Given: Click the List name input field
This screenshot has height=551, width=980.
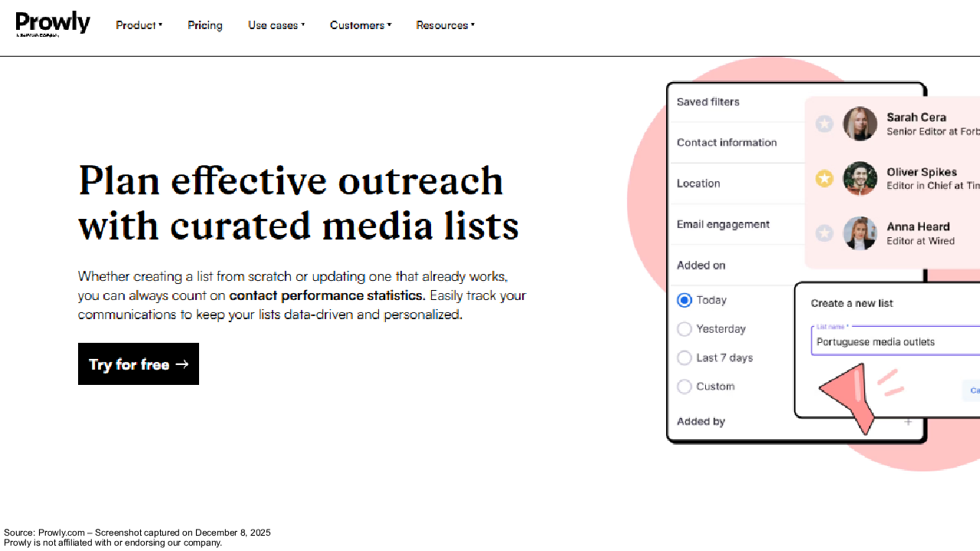Looking at the screenshot, I should point(895,341).
